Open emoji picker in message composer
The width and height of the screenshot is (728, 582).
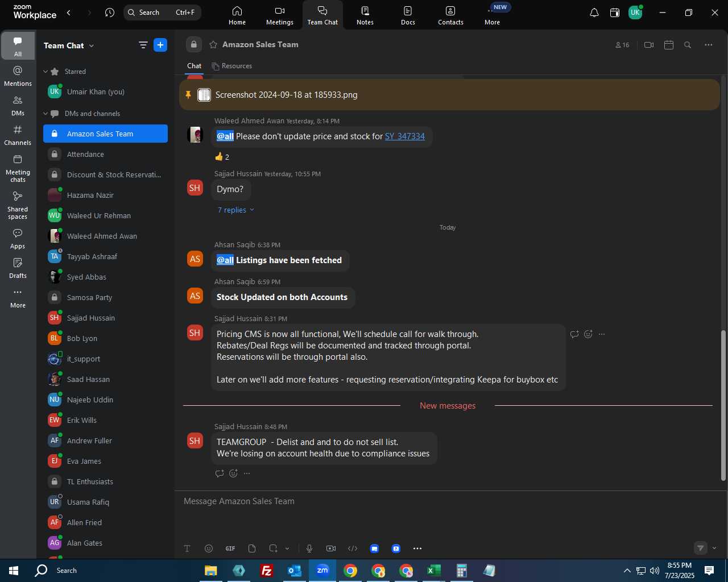click(x=209, y=548)
